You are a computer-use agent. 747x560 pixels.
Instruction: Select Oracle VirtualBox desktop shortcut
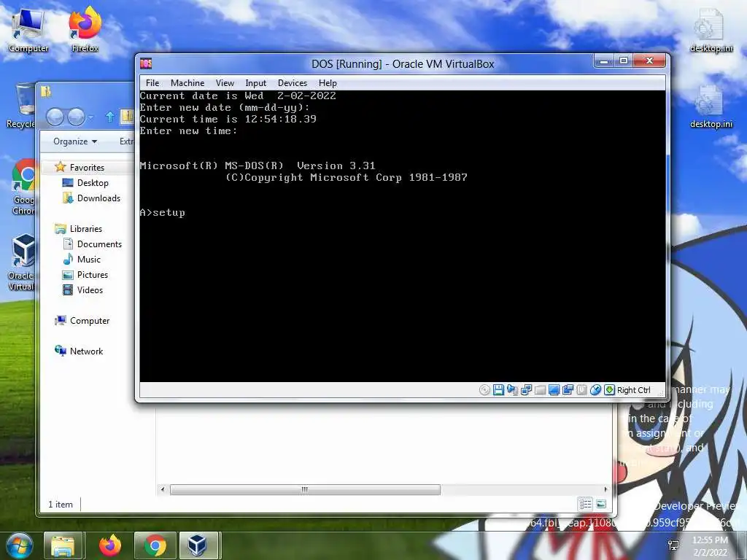22,262
